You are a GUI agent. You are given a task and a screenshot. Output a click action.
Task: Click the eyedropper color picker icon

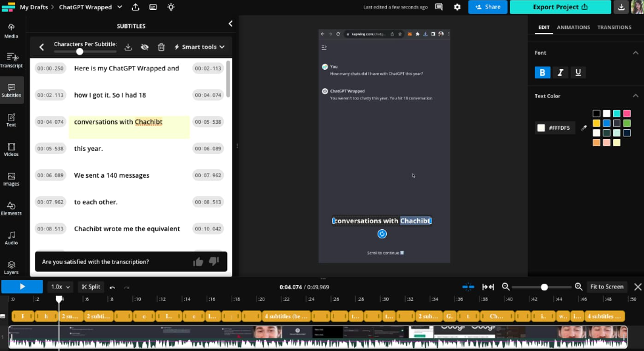coord(583,128)
